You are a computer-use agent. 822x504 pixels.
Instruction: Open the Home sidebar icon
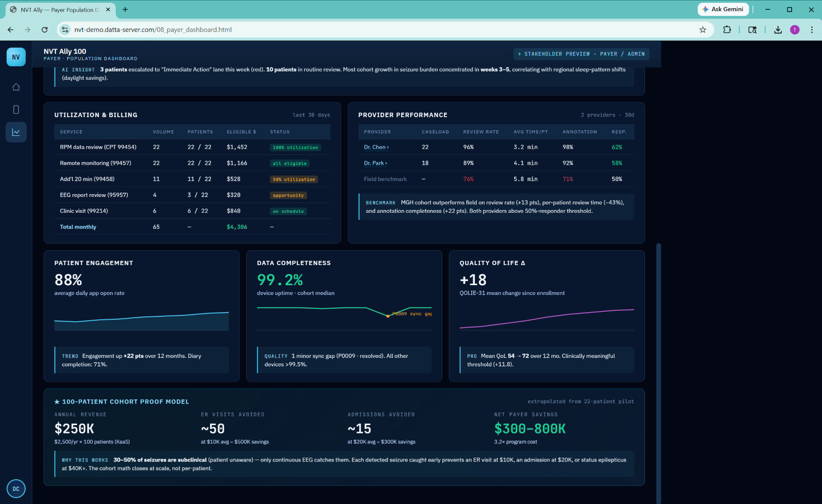click(16, 87)
